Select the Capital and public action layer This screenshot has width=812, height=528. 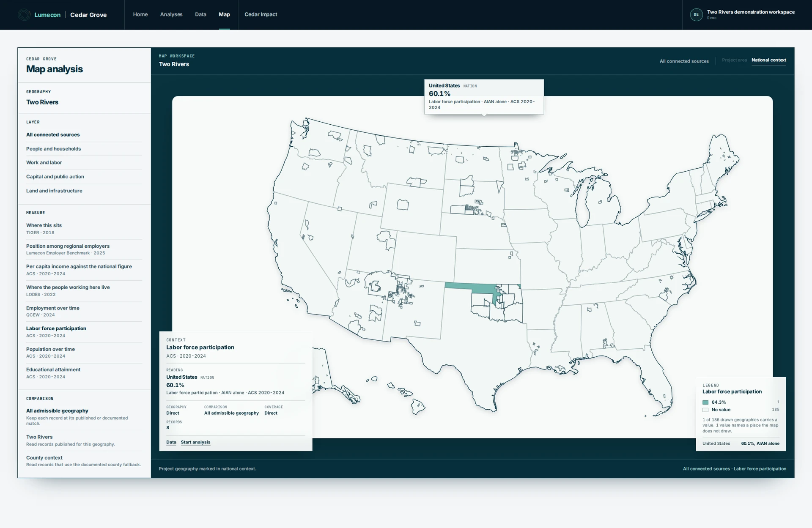(x=84, y=177)
